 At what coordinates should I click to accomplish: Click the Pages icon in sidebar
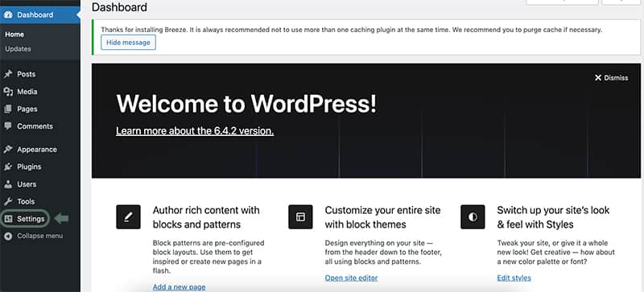pos(8,109)
